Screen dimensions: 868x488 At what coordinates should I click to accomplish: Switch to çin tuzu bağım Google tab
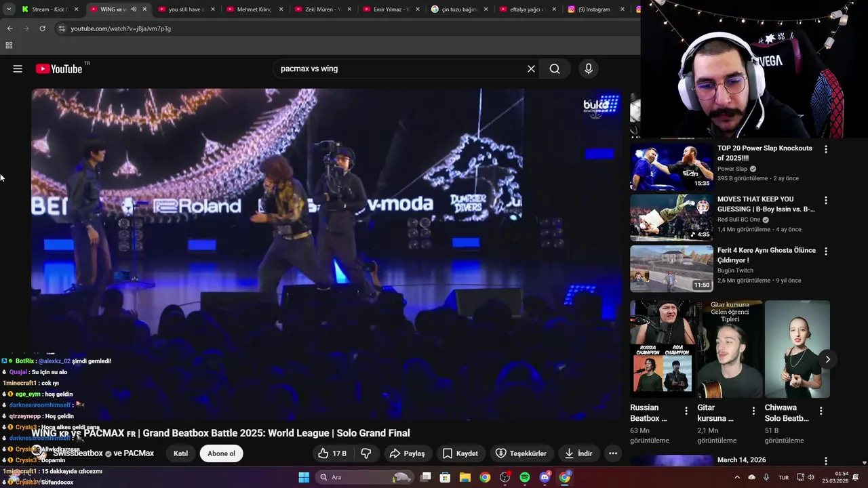coord(459,9)
